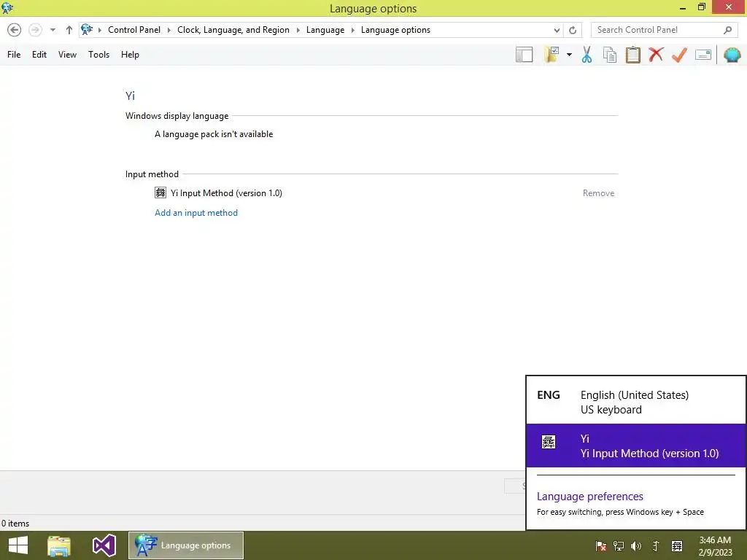Click the search magnifier icon
This screenshot has height=560, width=747.
[727, 30]
